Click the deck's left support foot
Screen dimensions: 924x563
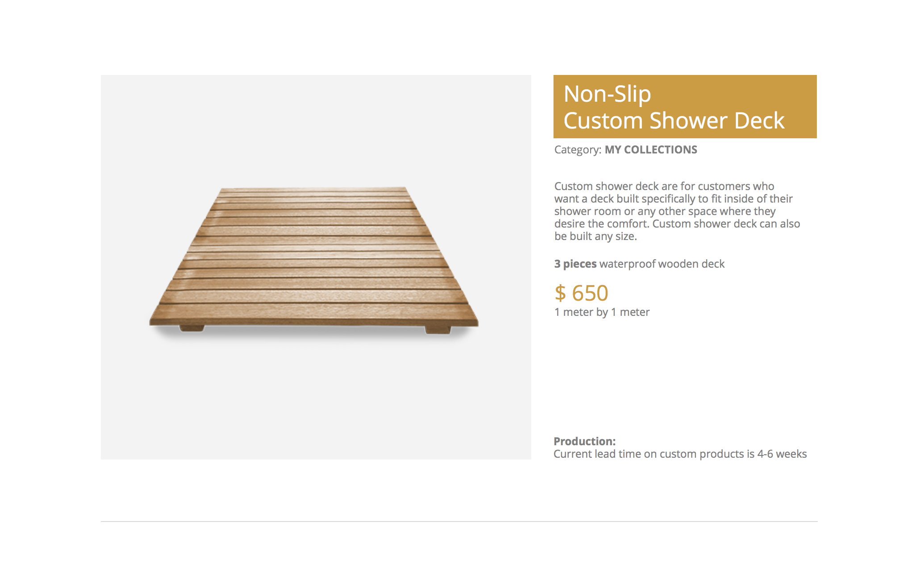pos(192,328)
